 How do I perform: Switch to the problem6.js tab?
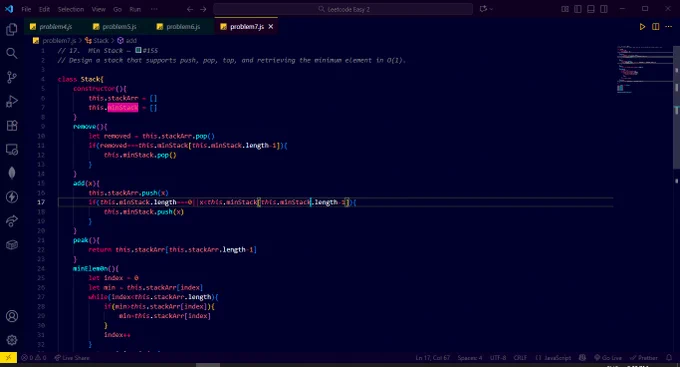(183, 26)
